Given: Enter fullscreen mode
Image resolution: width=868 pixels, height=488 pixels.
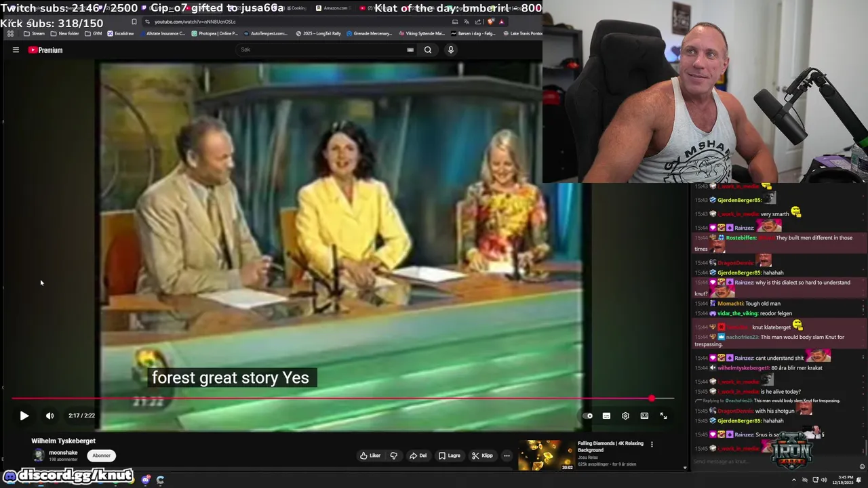Looking at the screenshot, I should pos(663,415).
